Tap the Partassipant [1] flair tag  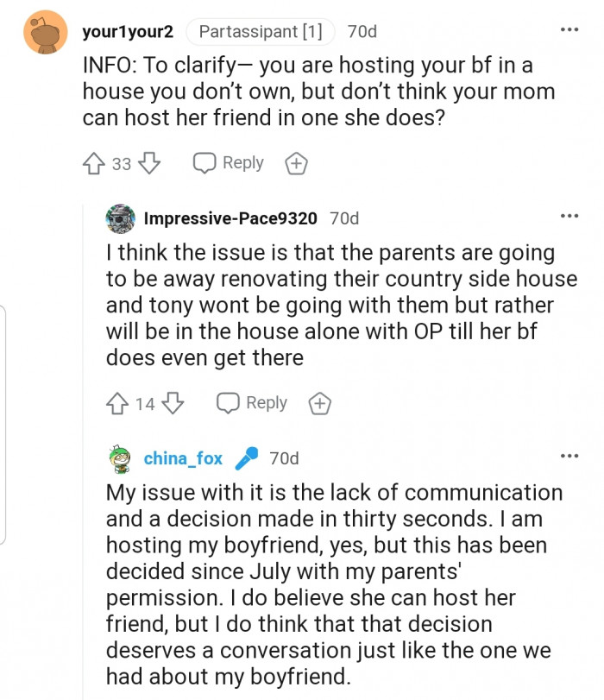pyautogui.click(x=261, y=31)
